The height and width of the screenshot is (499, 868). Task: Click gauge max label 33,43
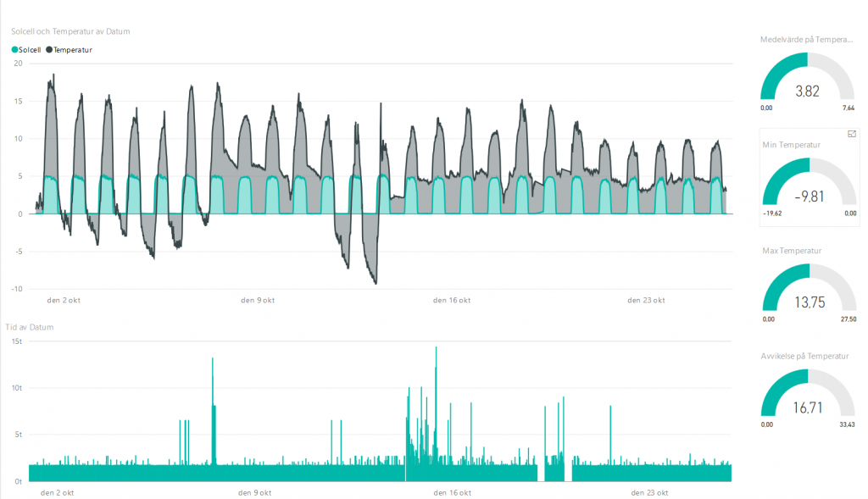pos(847,424)
